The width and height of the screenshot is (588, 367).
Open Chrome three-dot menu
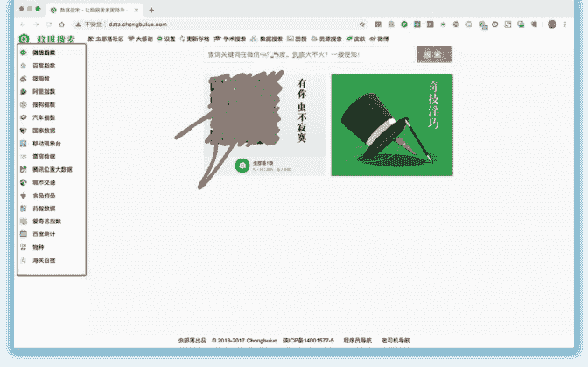pyautogui.click(x=564, y=25)
